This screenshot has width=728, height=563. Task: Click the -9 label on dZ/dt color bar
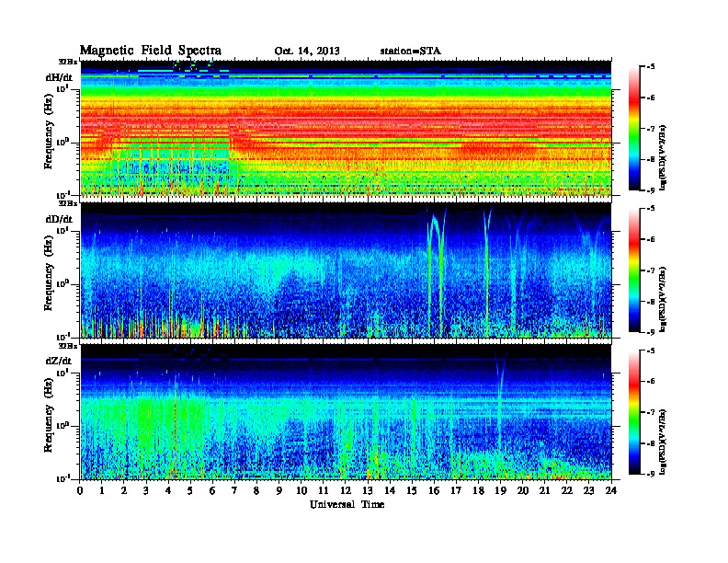coord(651,474)
